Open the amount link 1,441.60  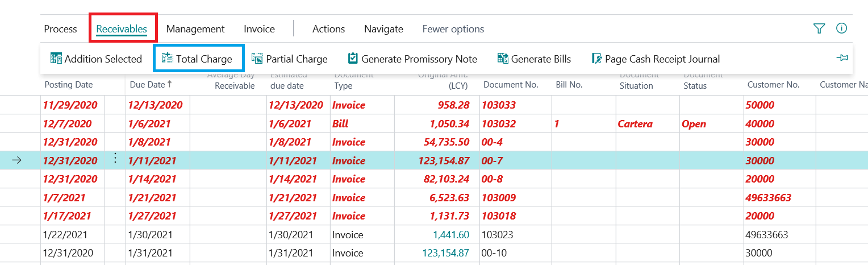point(451,234)
